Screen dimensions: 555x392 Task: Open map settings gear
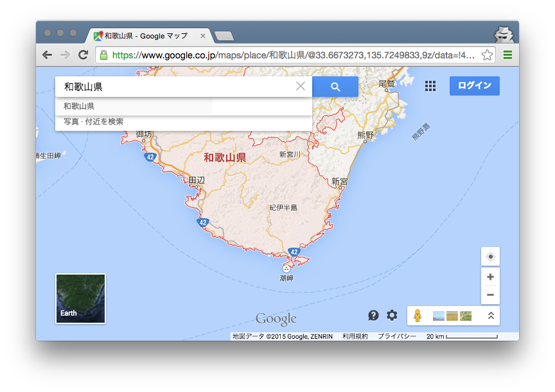(392, 315)
